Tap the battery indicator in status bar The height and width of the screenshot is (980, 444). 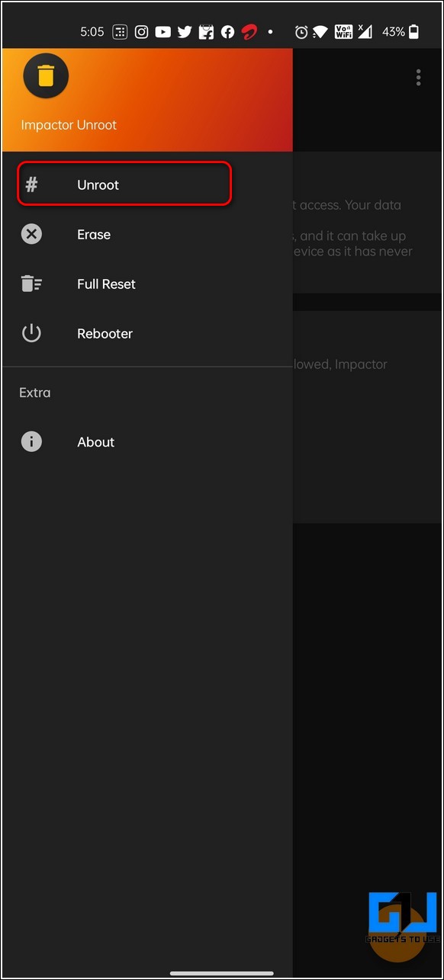(413, 32)
